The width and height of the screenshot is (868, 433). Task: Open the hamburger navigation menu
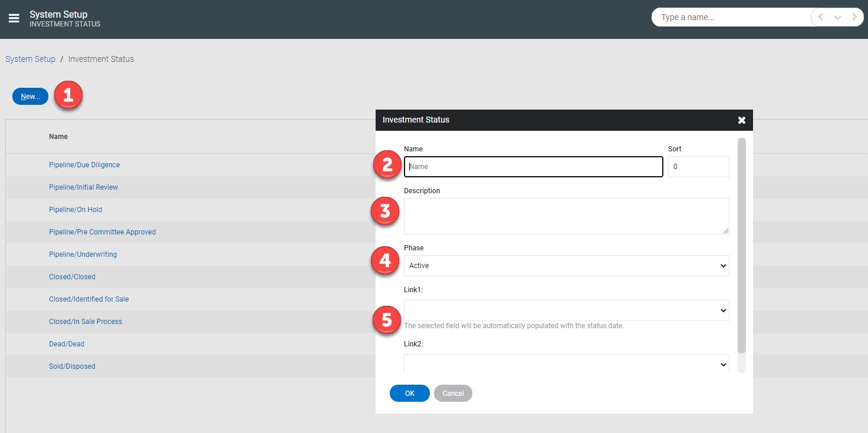[x=14, y=17]
